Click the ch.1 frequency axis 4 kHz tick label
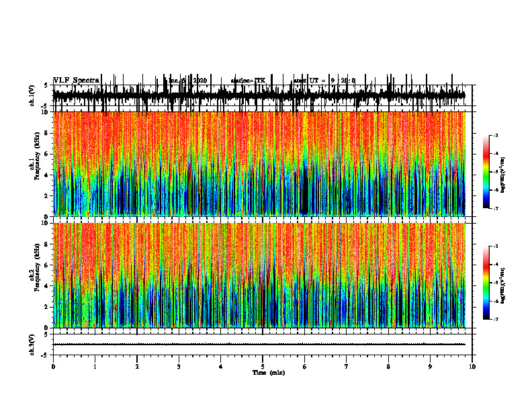 [x=47, y=175]
